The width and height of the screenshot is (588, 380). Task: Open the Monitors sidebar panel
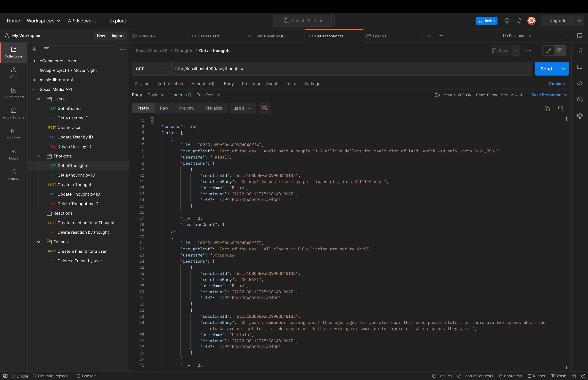tap(14, 134)
